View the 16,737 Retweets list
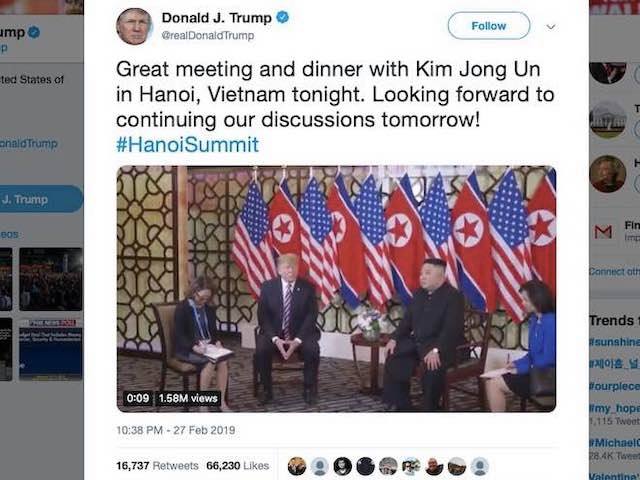Screen dimensions: 640x480 pyautogui.click(x=157, y=466)
